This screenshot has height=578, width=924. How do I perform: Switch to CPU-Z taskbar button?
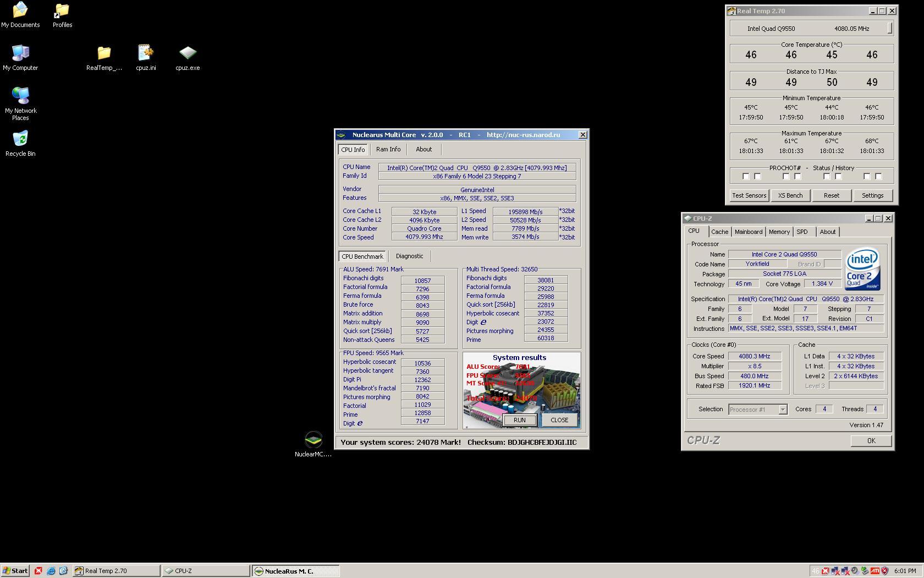point(206,571)
